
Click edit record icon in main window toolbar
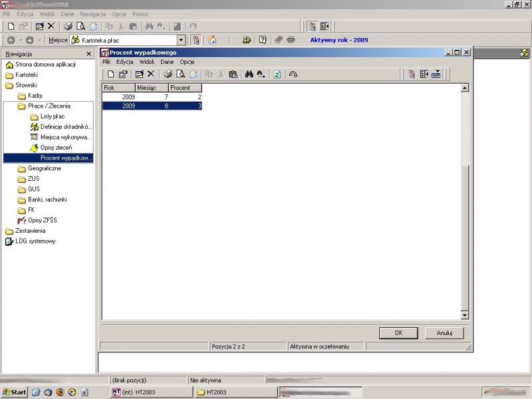pyautogui.click(x=39, y=27)
